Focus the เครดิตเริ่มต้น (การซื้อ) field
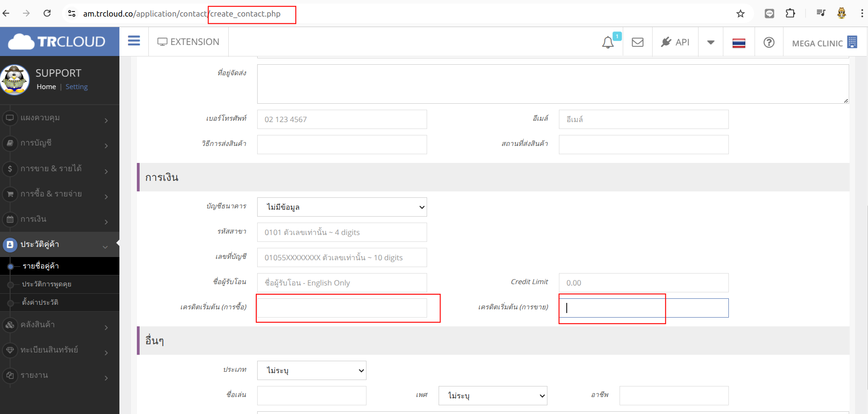 point(342,308)
